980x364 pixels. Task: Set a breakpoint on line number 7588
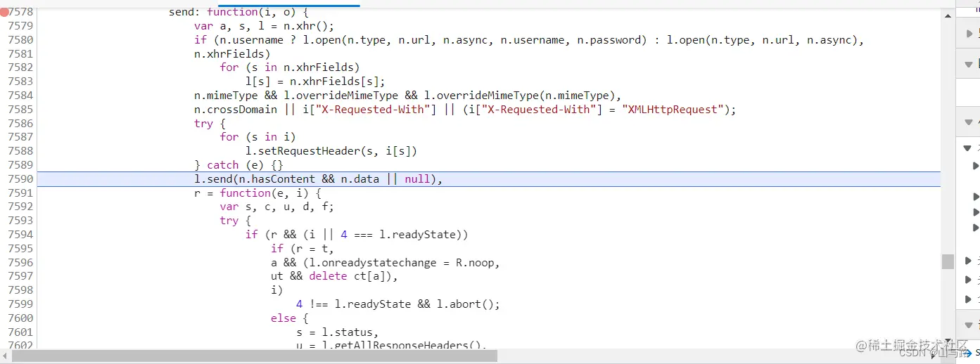(x=20, y=151)
